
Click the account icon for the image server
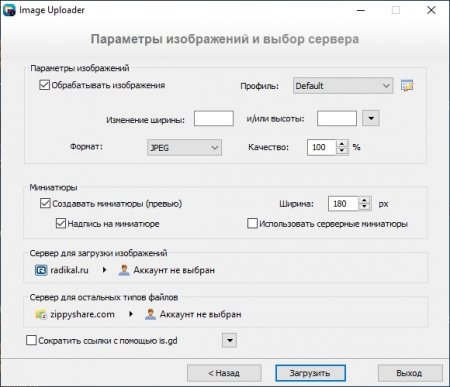pyautogui.click(x=124, y=270)
